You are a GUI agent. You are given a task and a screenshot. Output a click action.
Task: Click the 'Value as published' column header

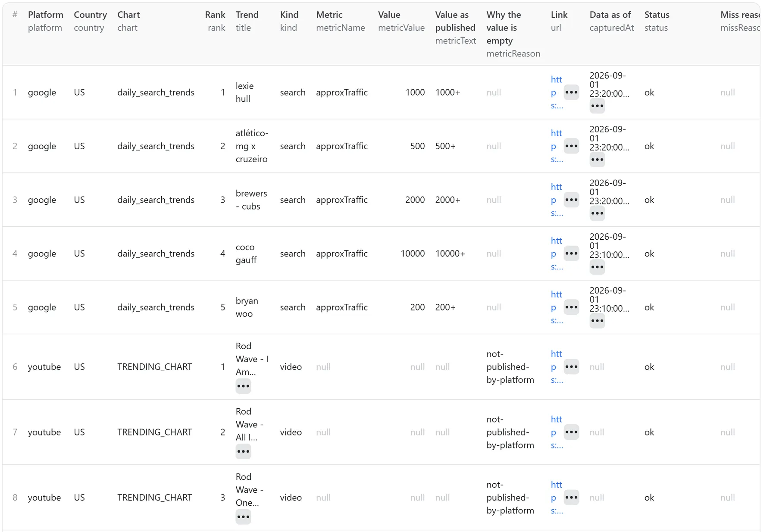coord(455,28)
